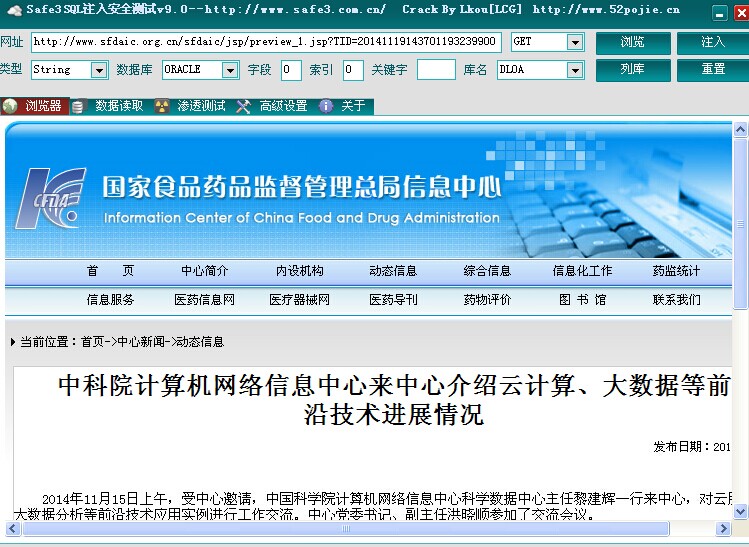Click the 字段 number field
The image size is (749, 547).
coord(291,70)
